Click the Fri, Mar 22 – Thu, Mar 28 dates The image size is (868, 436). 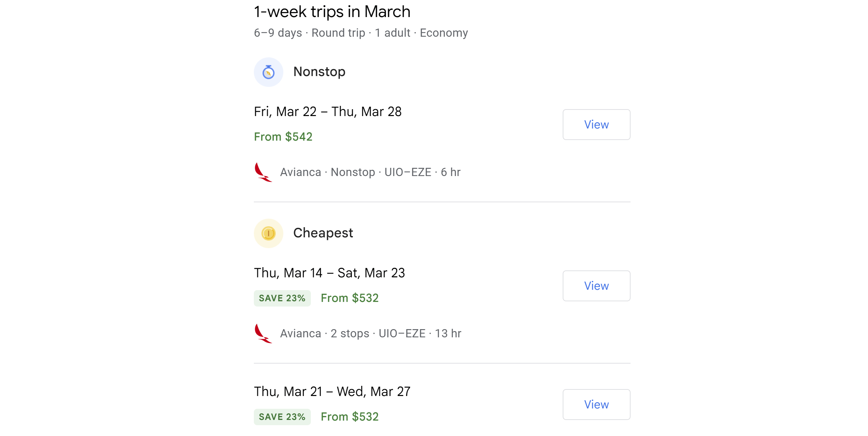(x=328, y=111)
